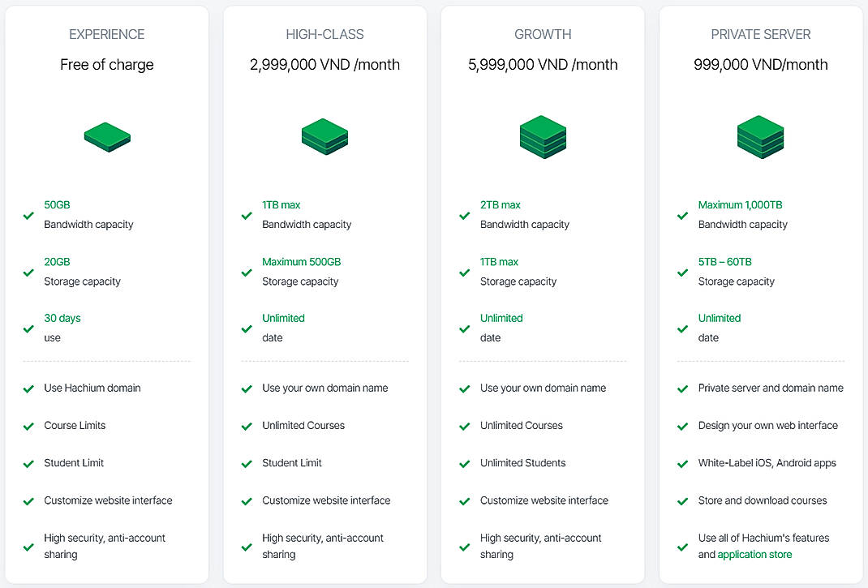The height and width of the screenshot is (588, 868).
Task: Click the checkmark beside Unlimited Courses in GROWTH
Action: click(464, 425)
